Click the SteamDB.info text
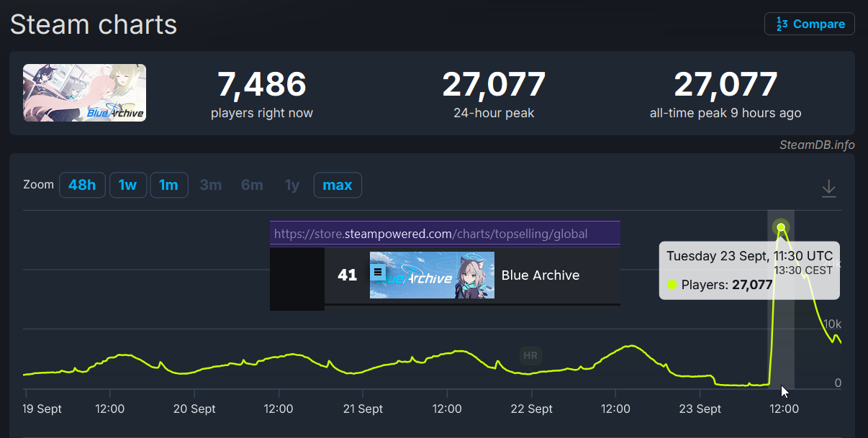The image size is (868, 438). point(816,145)
